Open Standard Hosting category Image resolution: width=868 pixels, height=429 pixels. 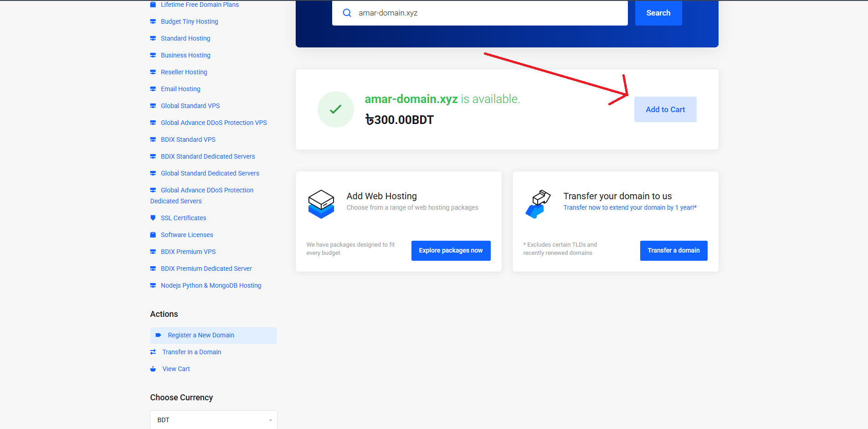185,38
